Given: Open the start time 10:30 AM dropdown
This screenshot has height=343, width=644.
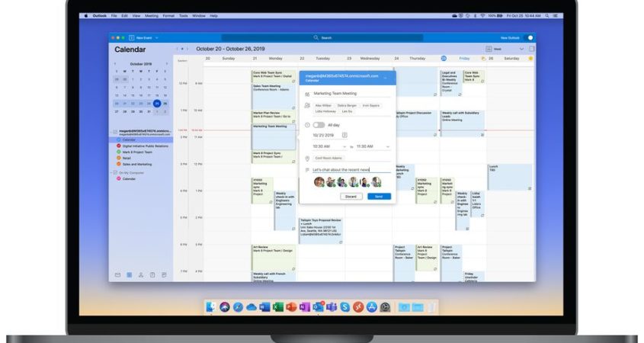Looking at the screenshot, I should point(329,146).
